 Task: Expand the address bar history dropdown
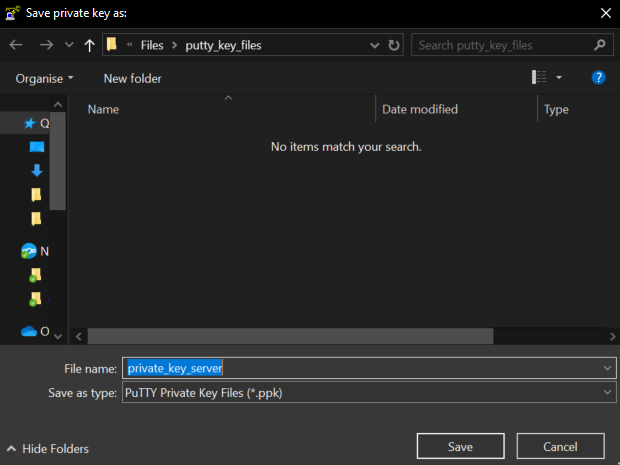pos(373,45)
